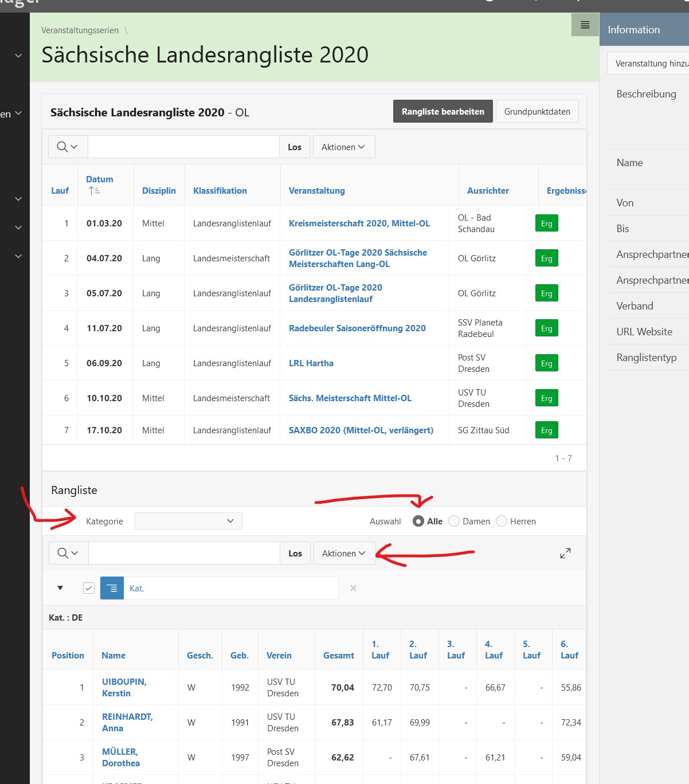The image size is (689, 784).
Task: Open the Kategorie dropdown
Action: (189, 521)
